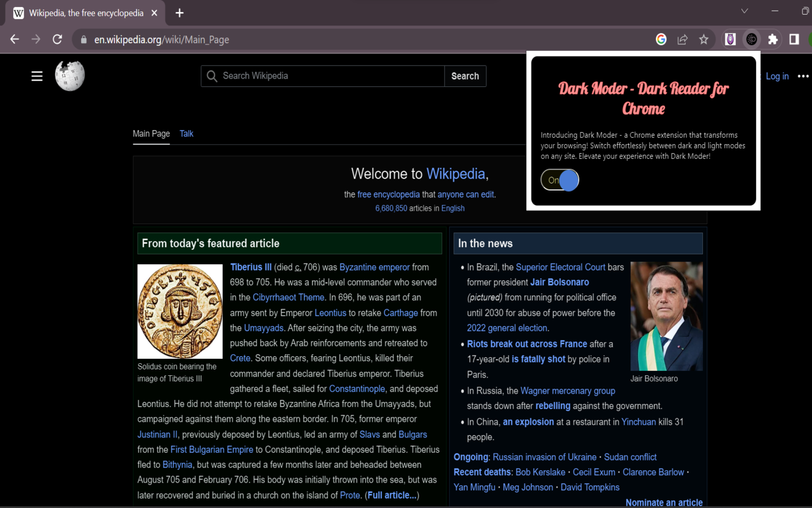Viewport: 812px width, 508px height.
Task: Toggle Dark Moder switch off
Action: pos(560,180)
